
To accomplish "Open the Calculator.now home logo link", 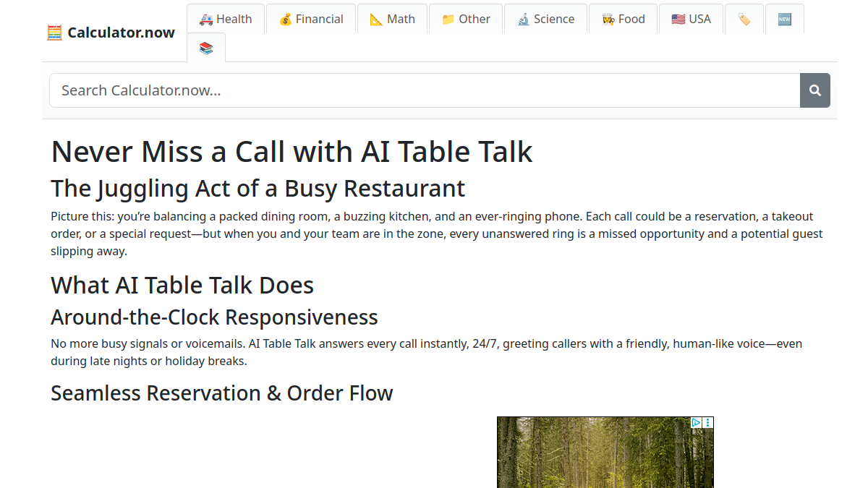I will (111, 33).
